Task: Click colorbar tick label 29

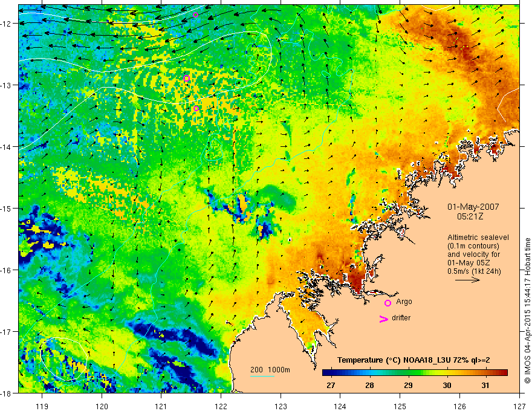Action: point(408,386)
